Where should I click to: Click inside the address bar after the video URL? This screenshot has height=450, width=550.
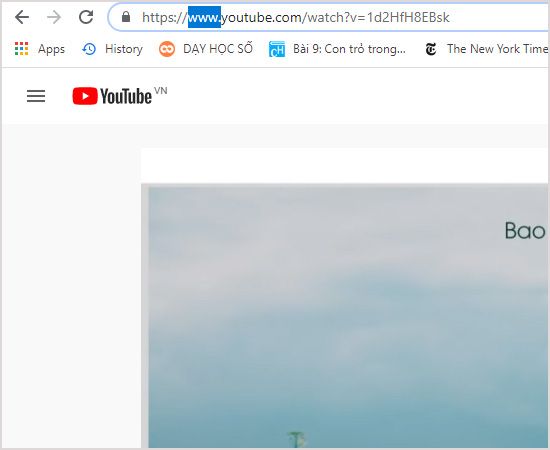(498, 17)
